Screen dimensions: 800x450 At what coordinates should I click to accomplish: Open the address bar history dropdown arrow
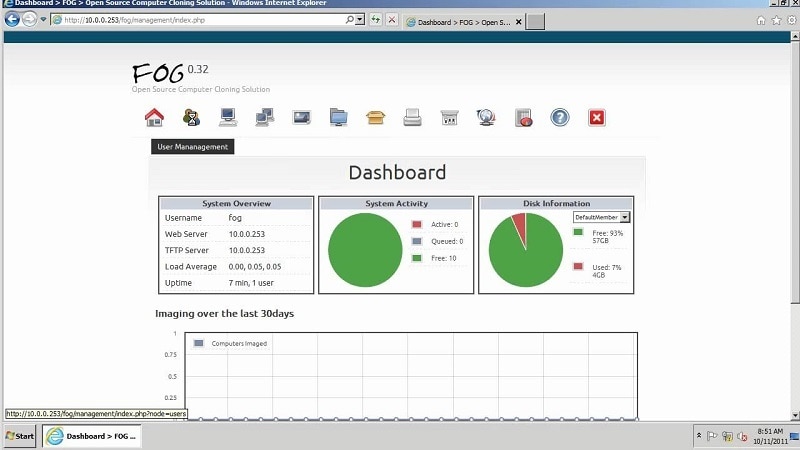(360, 20)
